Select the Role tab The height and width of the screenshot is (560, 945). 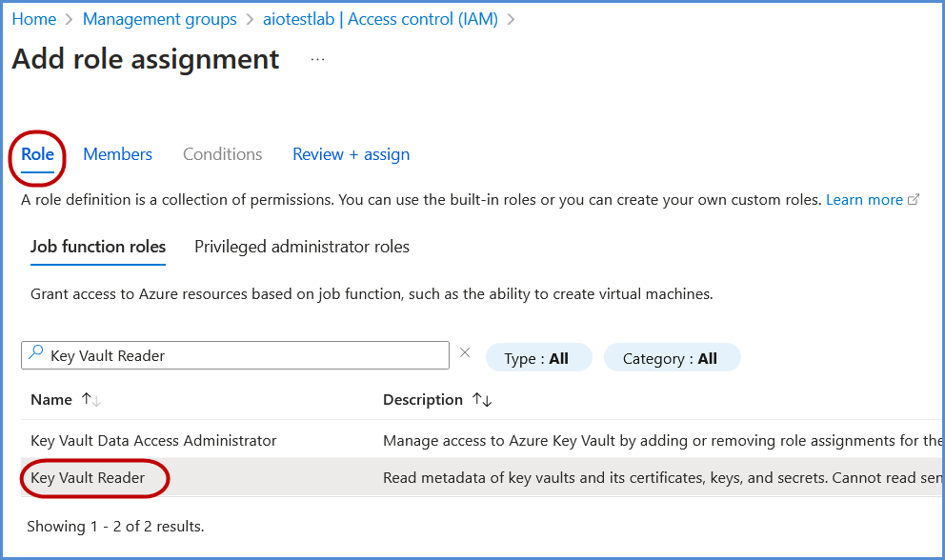(38, 154)
